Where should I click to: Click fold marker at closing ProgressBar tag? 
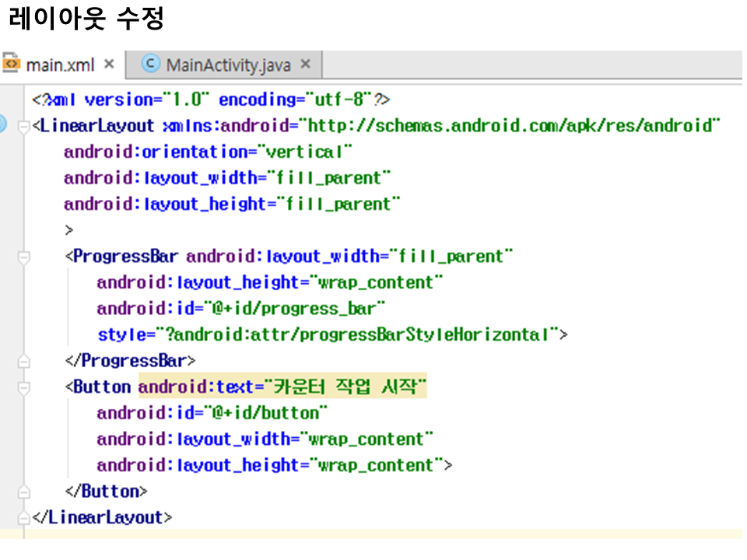click(x=24, y=361)
